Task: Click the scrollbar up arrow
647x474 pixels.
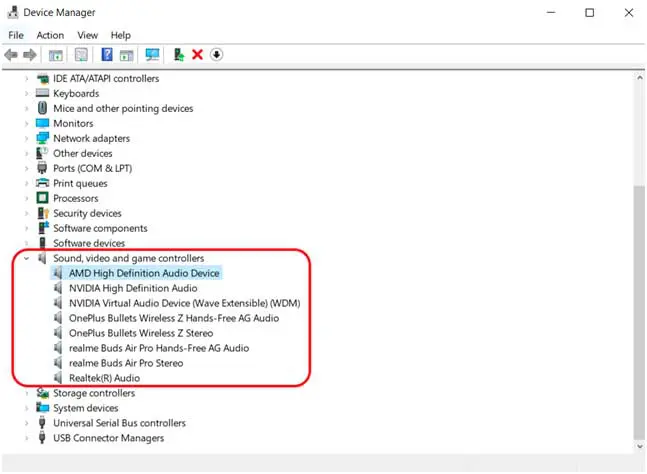Action: 639,77
